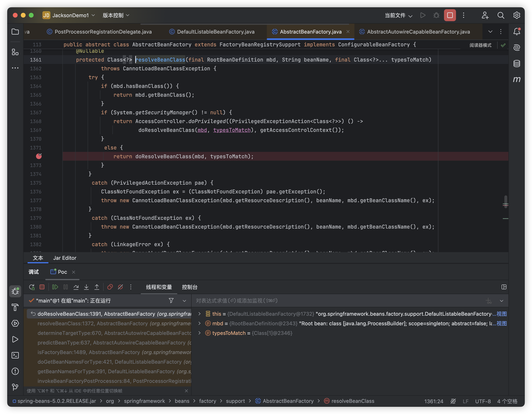Screen dimensions: 532x414
Task: Close the AbstractBeanFactory.java tab
Action: tap(348, 32)
